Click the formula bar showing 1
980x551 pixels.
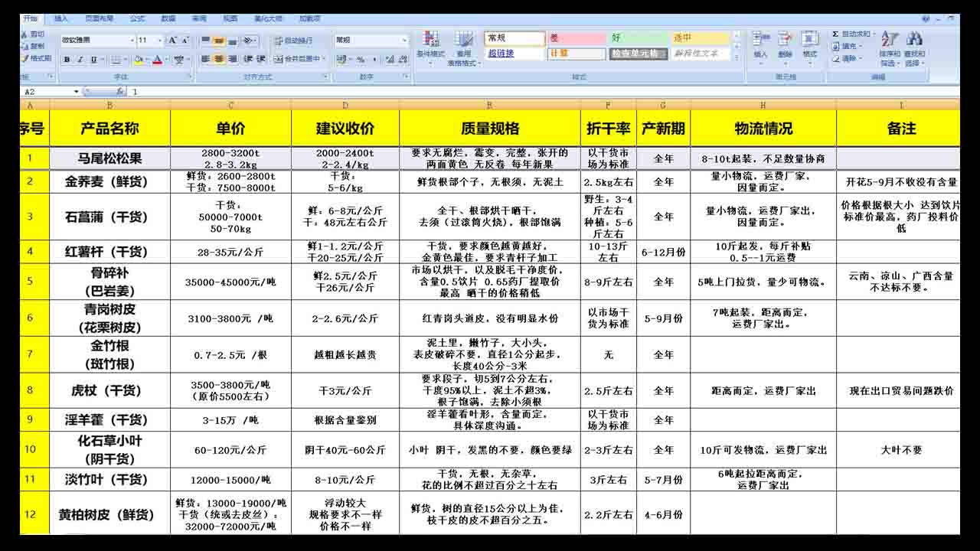(x=544, y=92)
